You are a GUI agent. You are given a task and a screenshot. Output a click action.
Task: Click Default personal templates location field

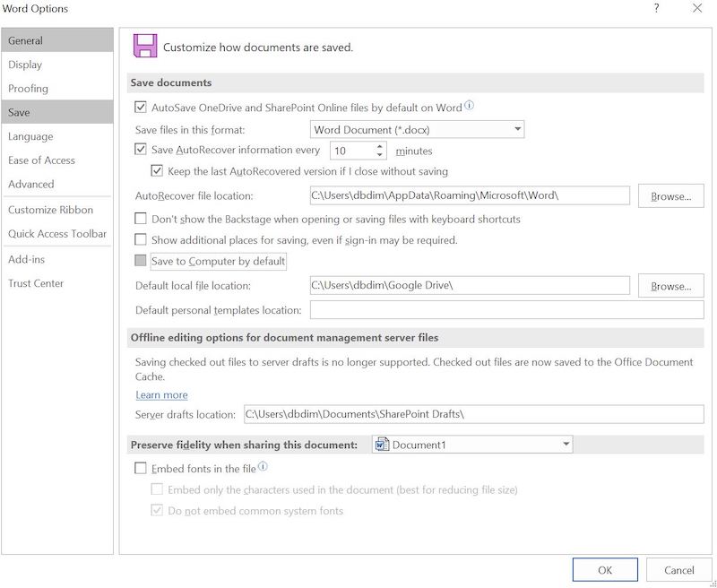506,309
